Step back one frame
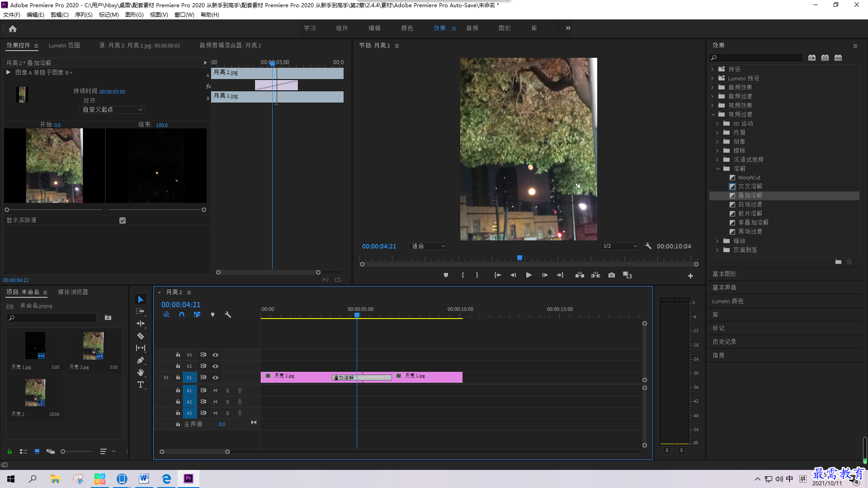 (513, 275)
